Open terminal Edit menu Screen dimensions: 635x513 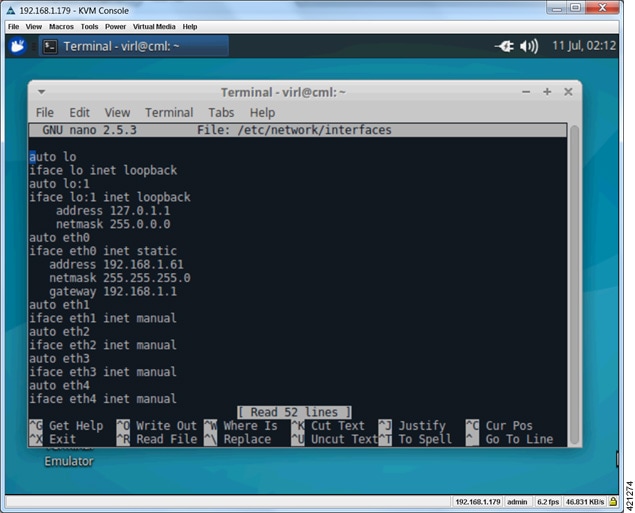tap(79, 112)
